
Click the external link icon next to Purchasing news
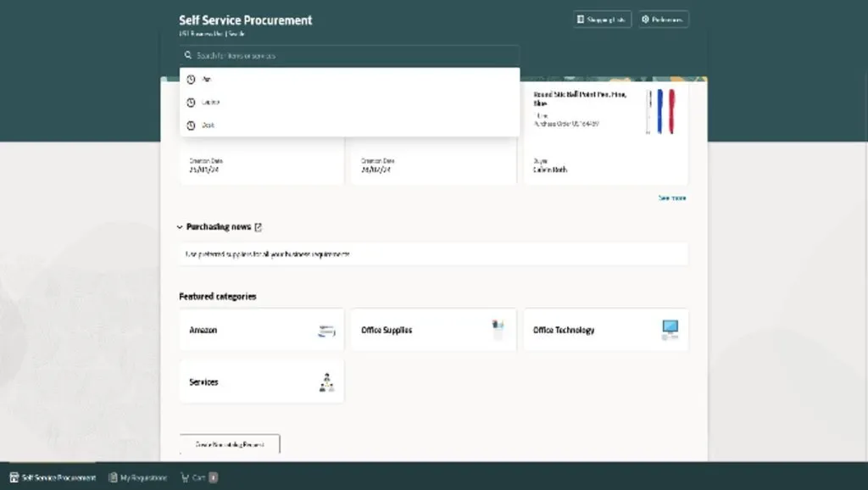[259, 227]
